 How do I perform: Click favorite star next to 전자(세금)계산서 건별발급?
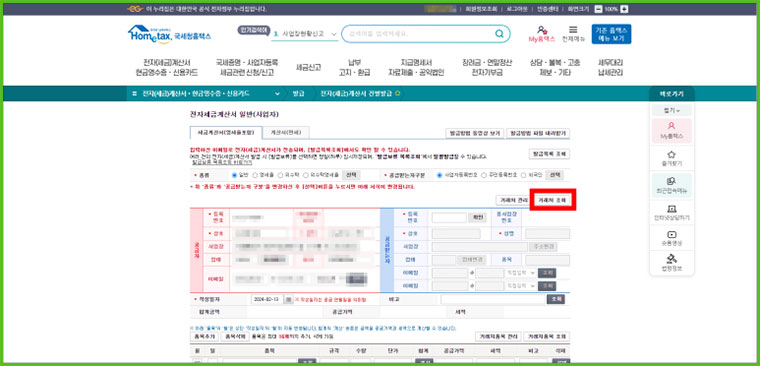[398, 94]
